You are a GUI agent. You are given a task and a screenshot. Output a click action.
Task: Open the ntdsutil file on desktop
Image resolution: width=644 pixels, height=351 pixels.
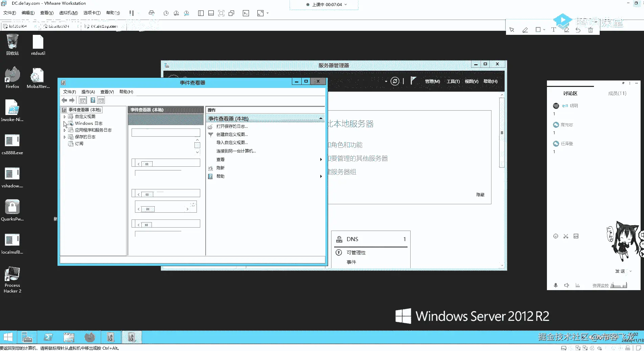point(38,45)
